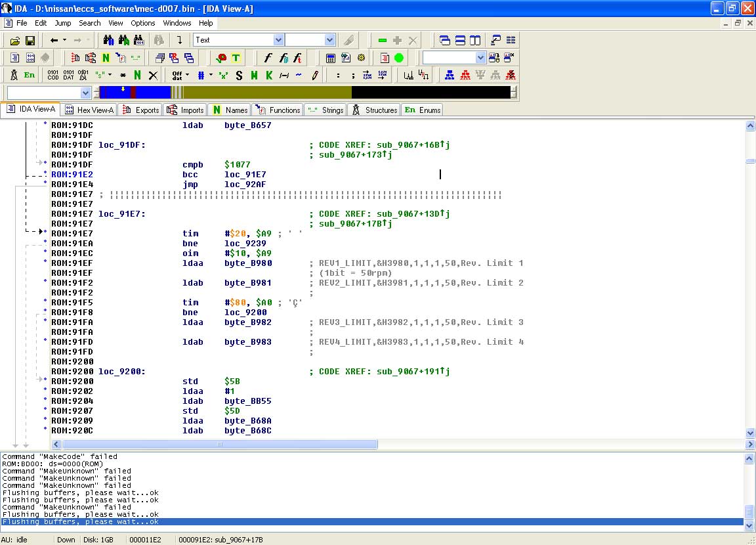756x545 pixels.
Task: Click the black X undefine icon
Action: point(153,75)
